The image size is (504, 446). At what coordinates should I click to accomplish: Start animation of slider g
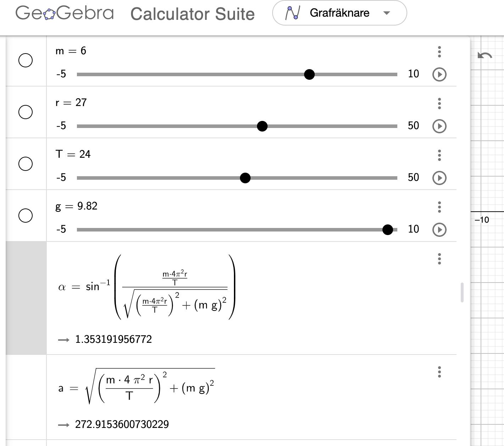(x=439, y=230)
